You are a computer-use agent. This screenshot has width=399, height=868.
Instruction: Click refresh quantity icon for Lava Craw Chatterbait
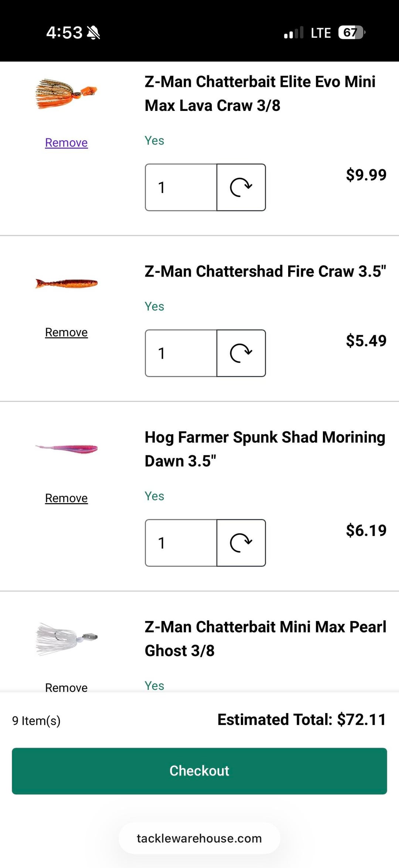click(241, 187)
